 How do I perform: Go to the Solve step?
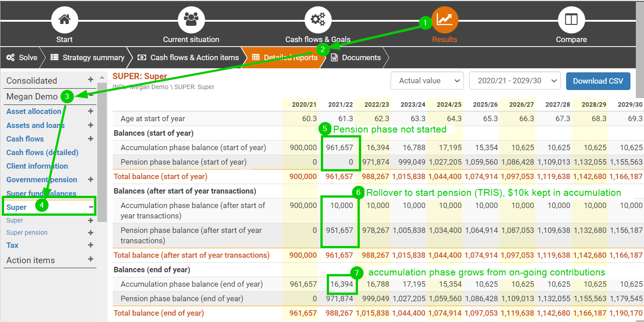[x=23, y=57]
